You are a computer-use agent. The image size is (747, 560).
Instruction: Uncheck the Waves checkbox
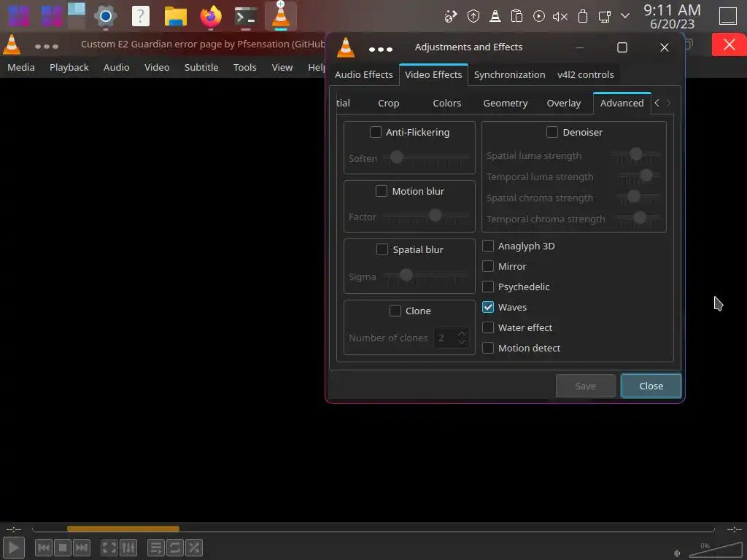(x=488, y=307)
